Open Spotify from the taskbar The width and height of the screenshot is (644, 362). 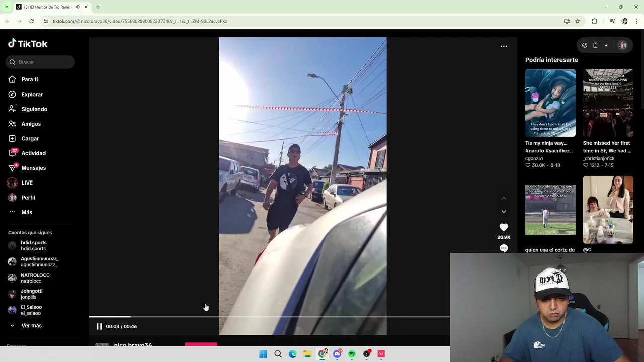[x=352, y=354]
